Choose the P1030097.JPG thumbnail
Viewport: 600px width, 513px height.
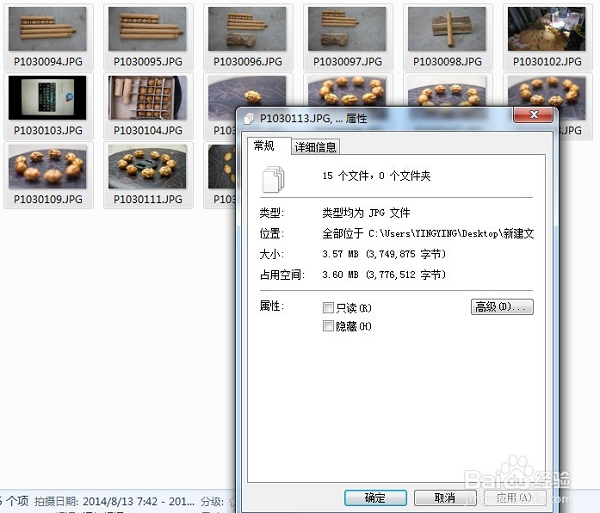[x=346, y=36]
